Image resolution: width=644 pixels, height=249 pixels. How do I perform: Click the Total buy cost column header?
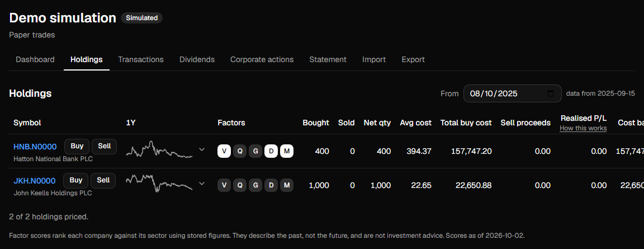pos(466,123)
